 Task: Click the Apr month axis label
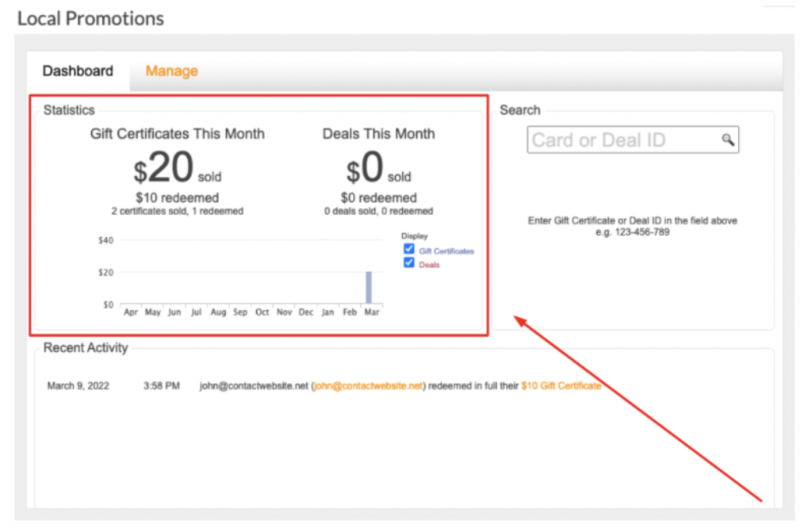[131, 312]
